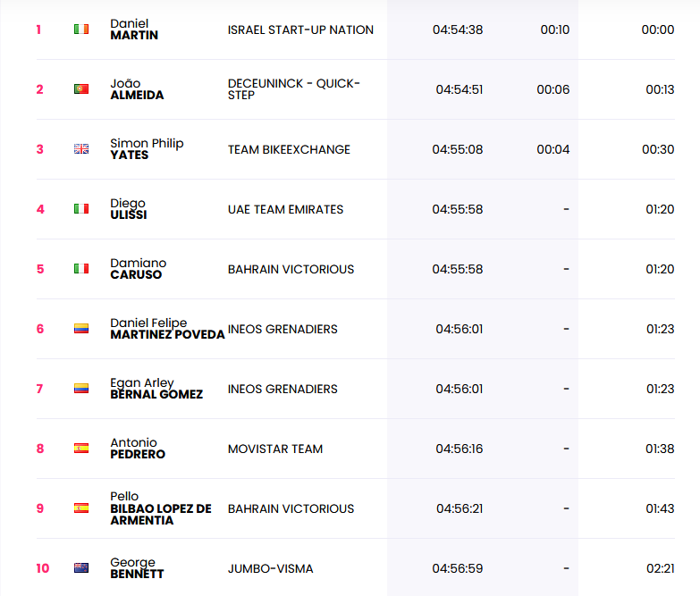Click the Israel Start-Up Nation team name

tap(300, 29)
